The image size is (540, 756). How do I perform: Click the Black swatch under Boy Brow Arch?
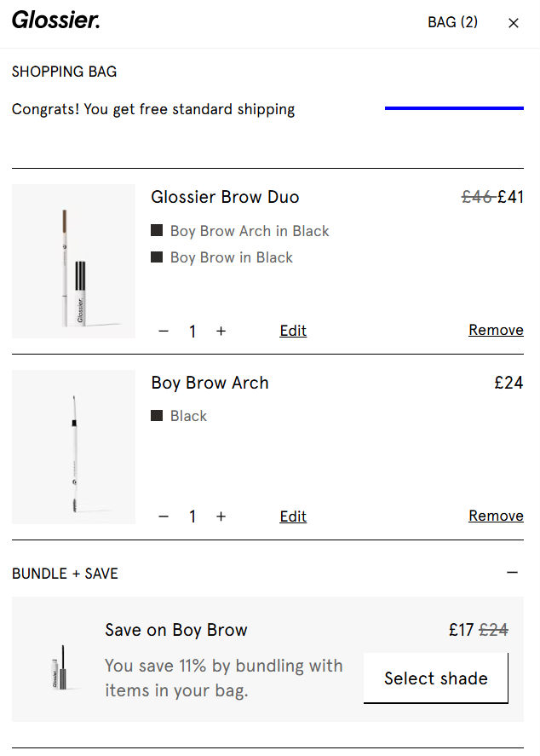[158, 415]
